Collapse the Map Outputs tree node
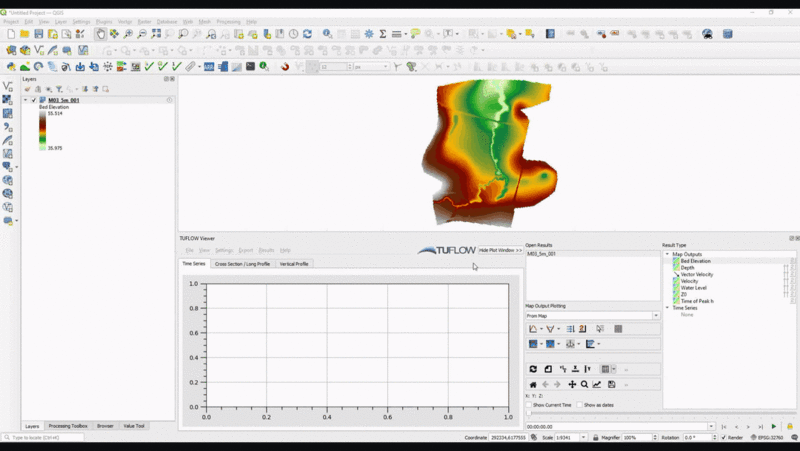Image resolution: width=800 pixels, height=451 pixels. tap(667, 254)
